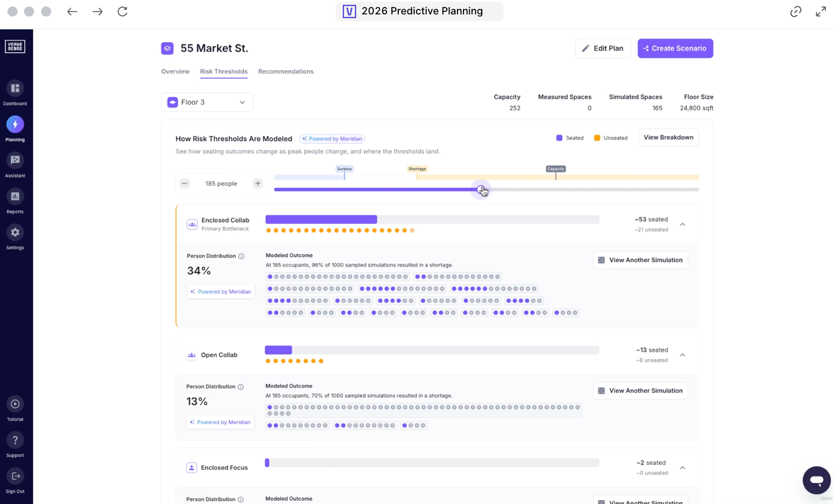The width and height of the screenshot is (834, 504).
Task: Click the Floor Size 24,800 sqft value
Action: (x=696, y=108)
